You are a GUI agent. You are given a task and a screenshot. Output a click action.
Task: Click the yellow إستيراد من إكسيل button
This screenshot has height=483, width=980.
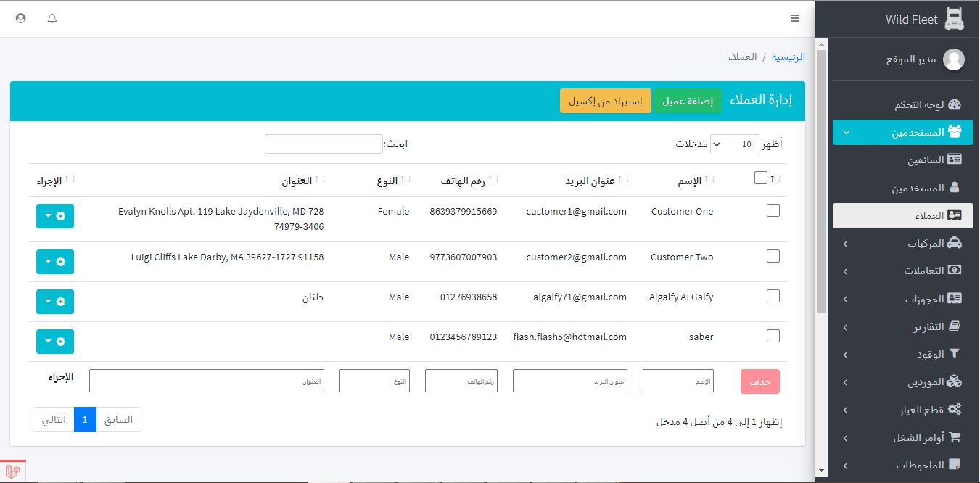pos(605,102)
